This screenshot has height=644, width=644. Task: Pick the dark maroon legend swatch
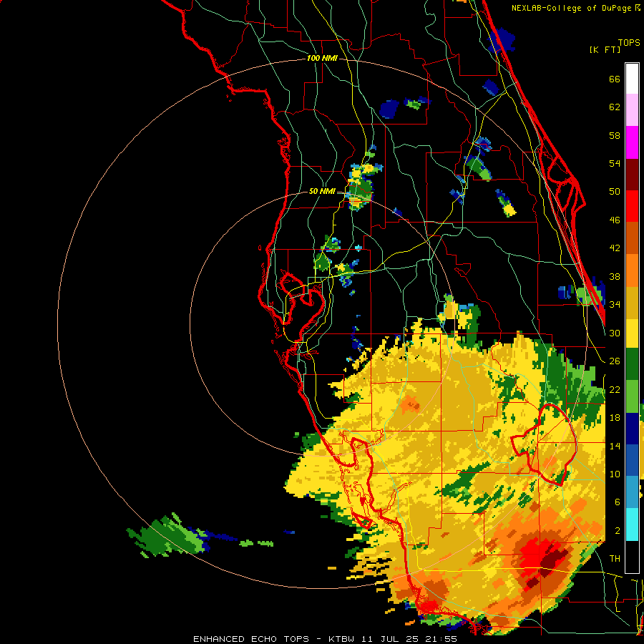point(632,174)
